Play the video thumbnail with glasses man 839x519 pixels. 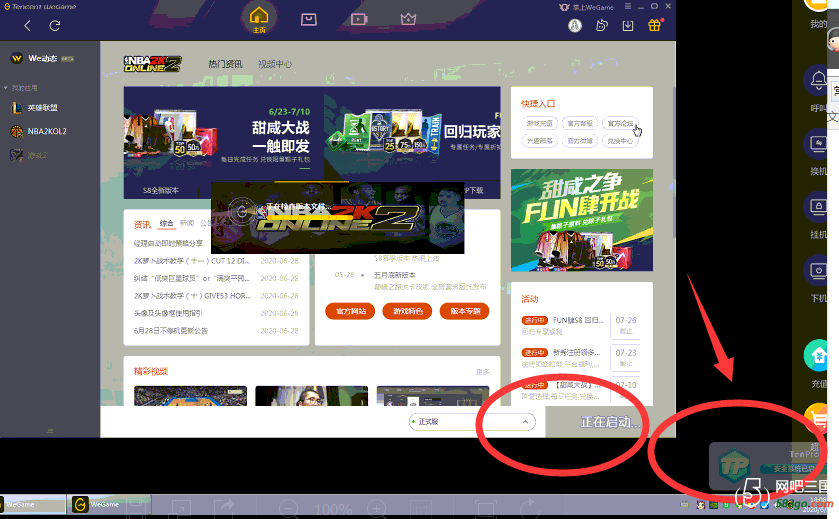point(311,396)
